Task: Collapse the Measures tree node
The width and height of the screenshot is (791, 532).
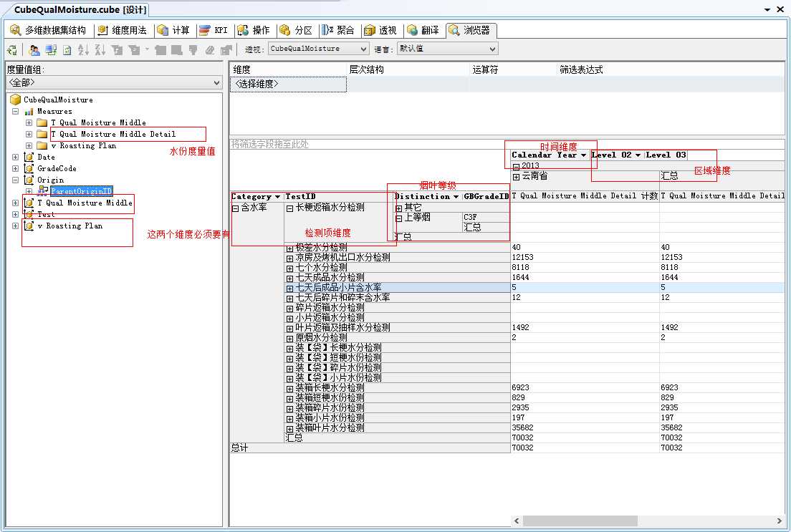Action: (15, 112)
